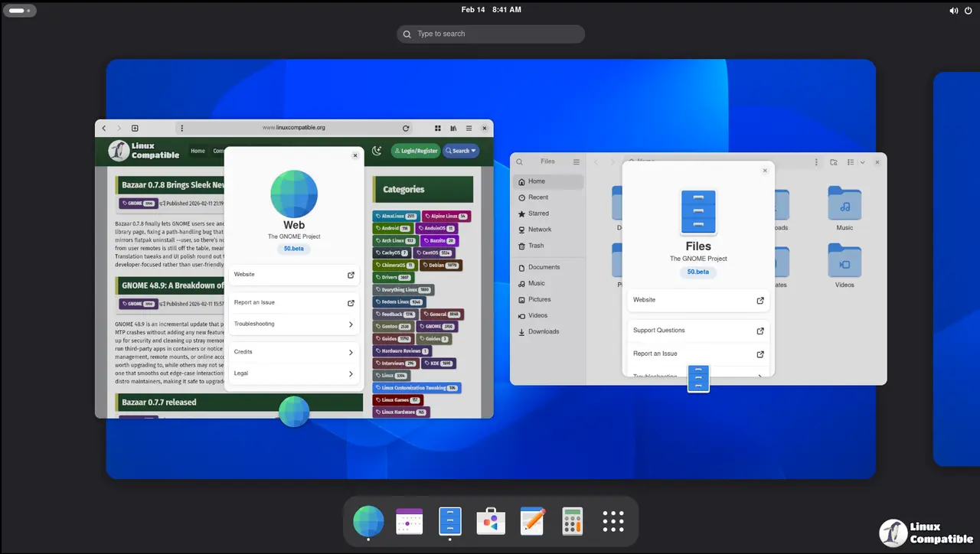Launch Calculator from the dock
The image size is (980, 554).
[x=572, y=521]
